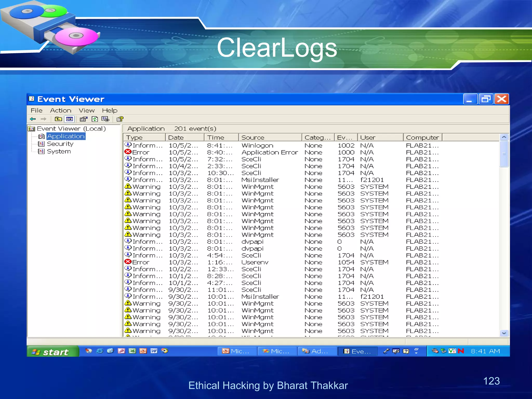Sort events by Source column header
Viewport: 532px width, 399px height.
click(270, 137)
